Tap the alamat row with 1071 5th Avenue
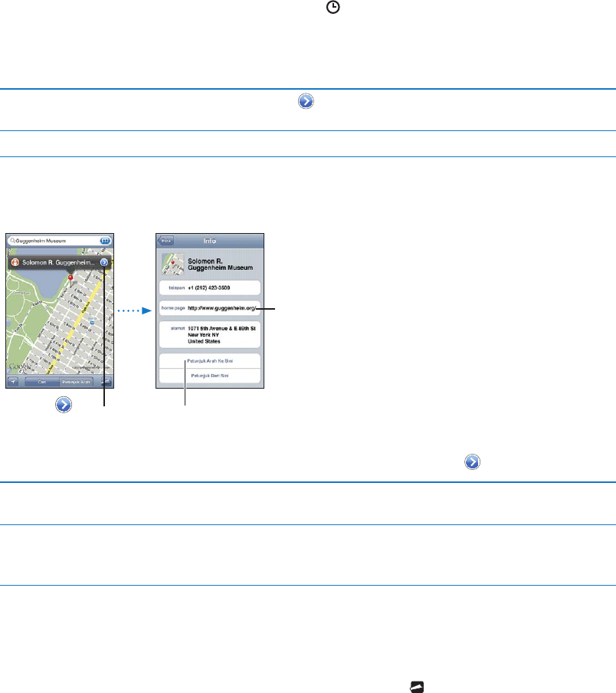Image resolution: width=616 pixels, height=693 pixels. (x=210, y=335)
